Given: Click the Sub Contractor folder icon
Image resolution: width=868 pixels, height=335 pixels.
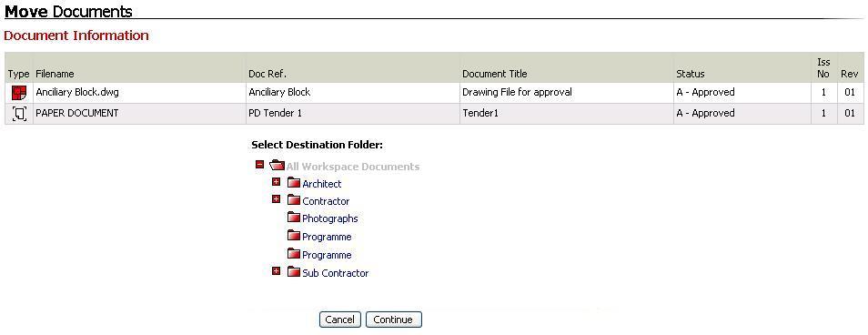Looking at the screenshot, I should (x=293, y=272).
